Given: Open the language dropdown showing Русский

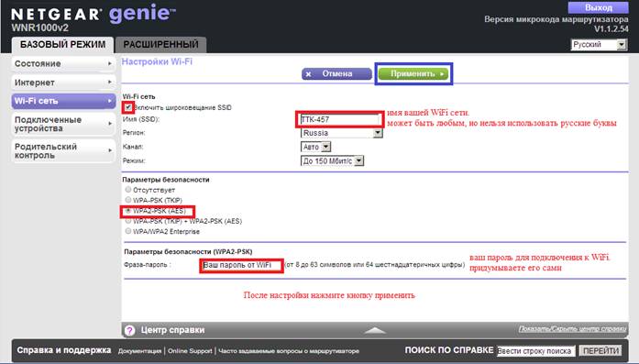Looking at the screenshot, I should (x=599, y=44).
